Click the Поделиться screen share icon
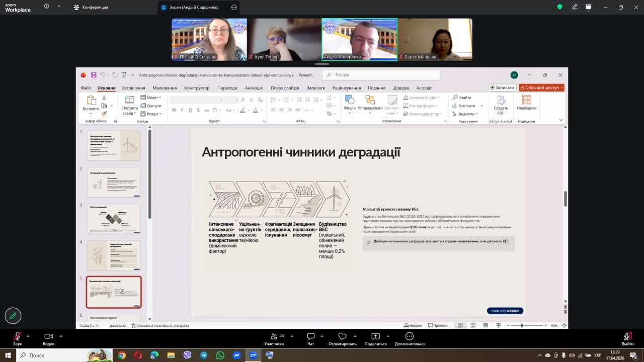This screenshot has height=362, width=644. (x=375, y=336)
